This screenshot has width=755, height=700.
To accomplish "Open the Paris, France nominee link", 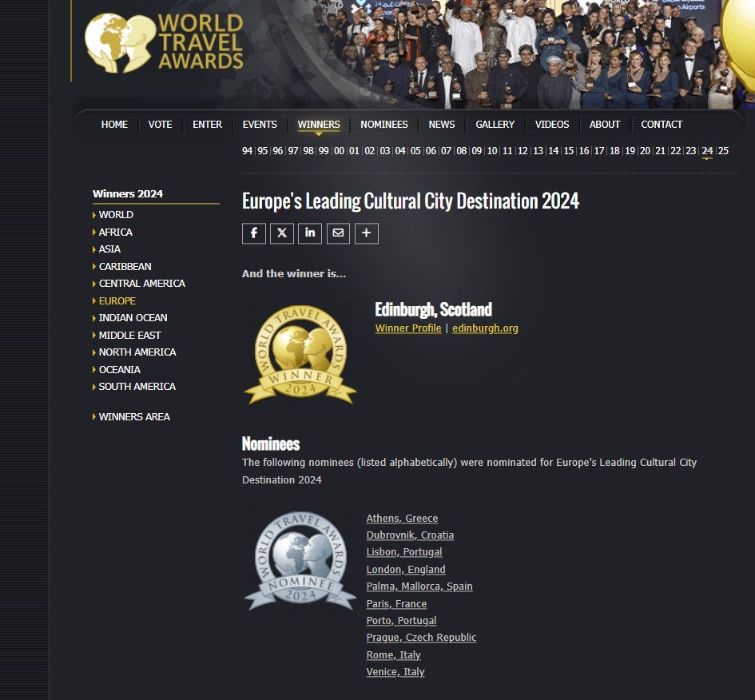I will click(397, 603).
